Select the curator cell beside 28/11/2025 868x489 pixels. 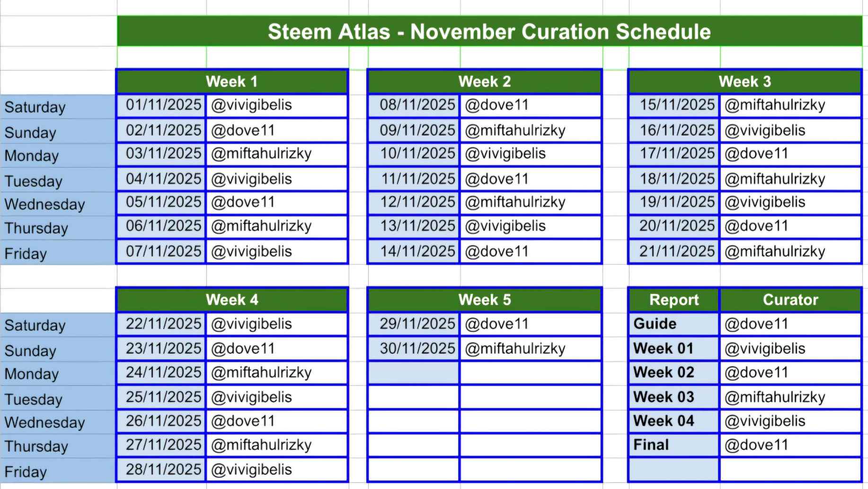coord(276,470)
